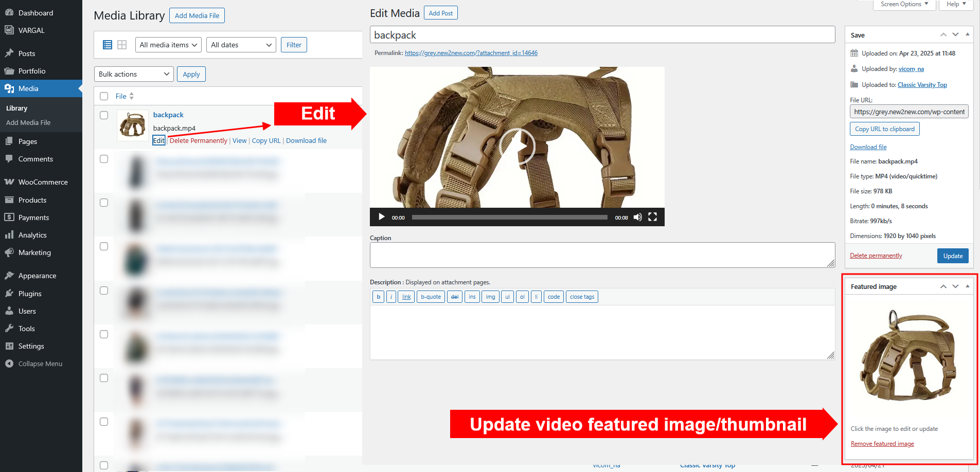Check the backpack row checkbox

[x=104, y=115]
